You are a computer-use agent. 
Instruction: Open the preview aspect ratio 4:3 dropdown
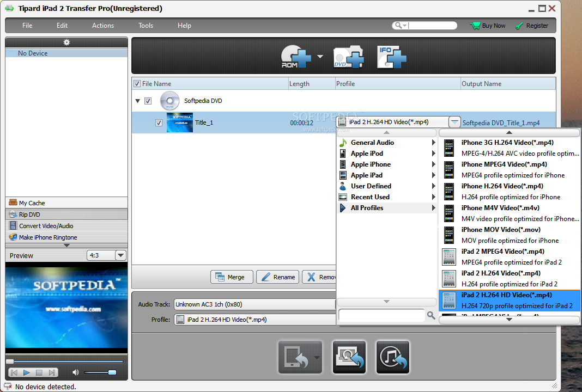120,255
